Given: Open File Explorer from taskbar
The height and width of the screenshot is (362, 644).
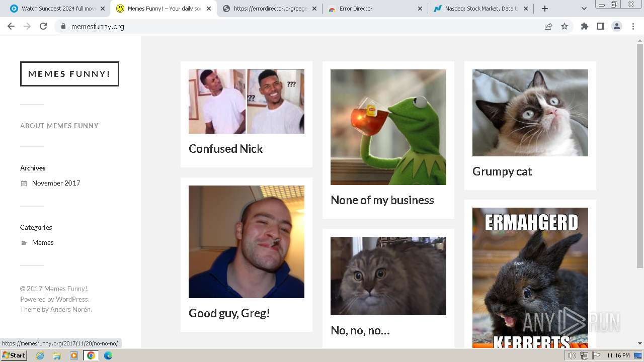Looking at the screenshot, I should [x=57, y=355].
